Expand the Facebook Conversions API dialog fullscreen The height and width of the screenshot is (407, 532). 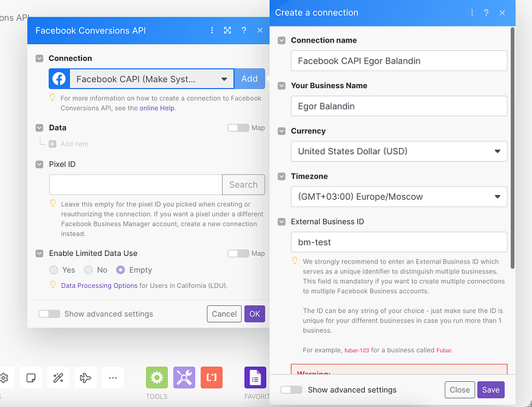point(228,30)
